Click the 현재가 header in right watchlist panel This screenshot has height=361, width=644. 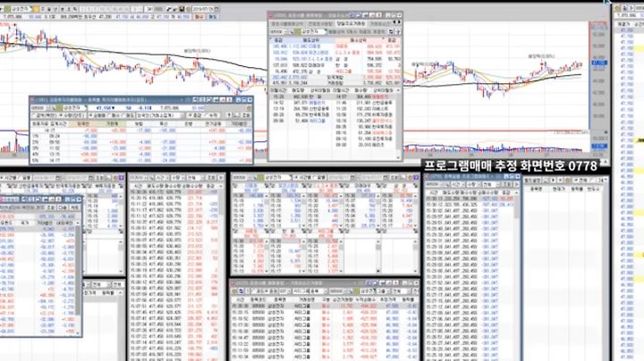[x=558, y=189]
